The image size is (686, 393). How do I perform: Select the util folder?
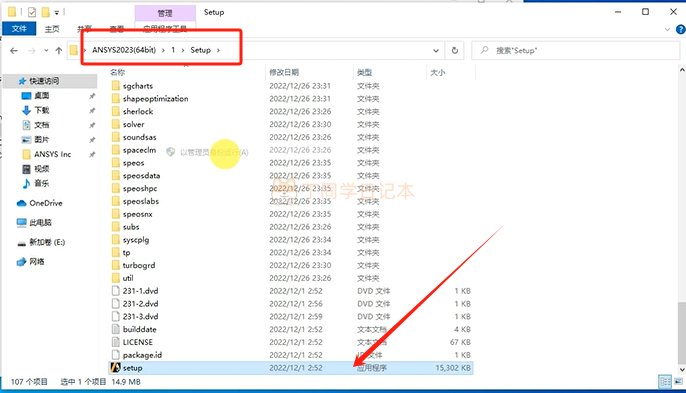pyautogui.click(x=128, y=278)
